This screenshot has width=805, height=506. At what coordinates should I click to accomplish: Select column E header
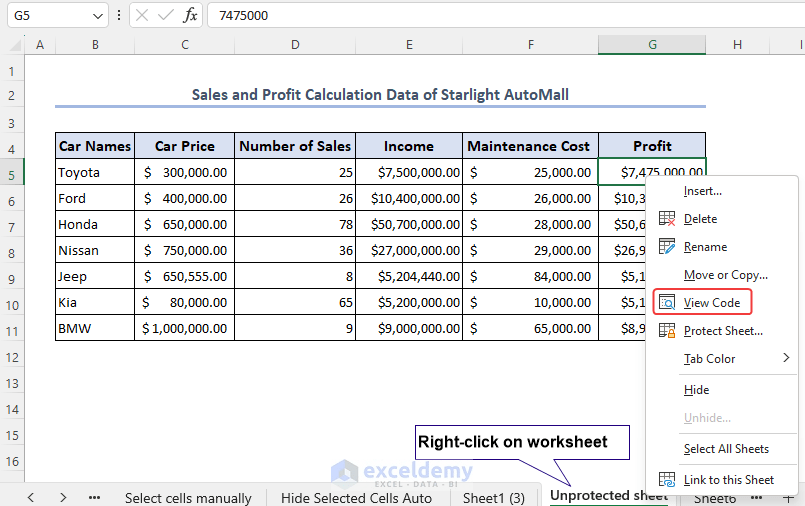pos(409,45)
